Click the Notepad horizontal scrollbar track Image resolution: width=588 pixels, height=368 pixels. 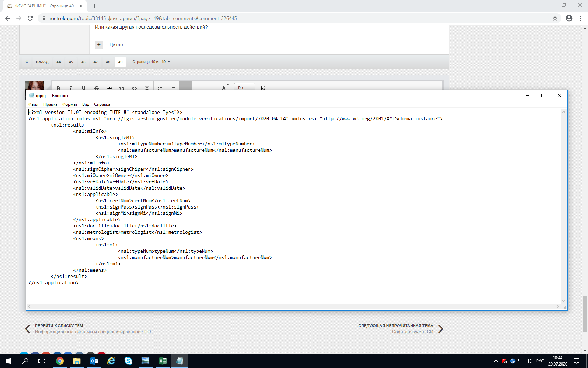pos(294,307)
